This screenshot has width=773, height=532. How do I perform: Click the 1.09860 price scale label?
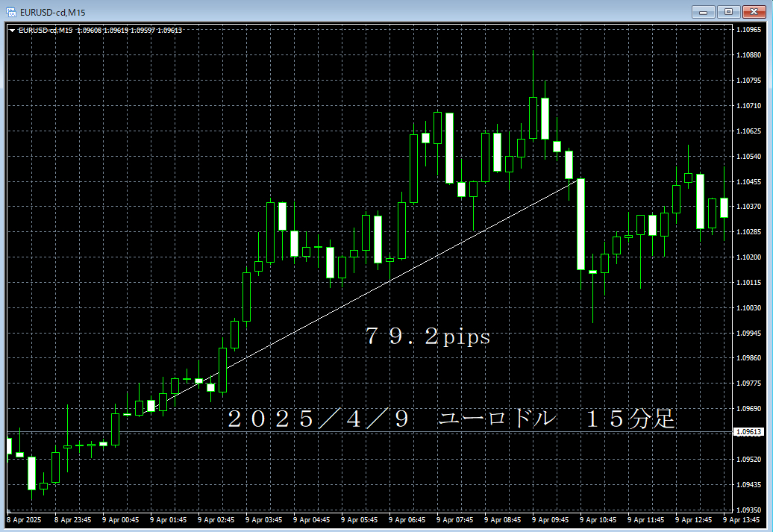748,358
